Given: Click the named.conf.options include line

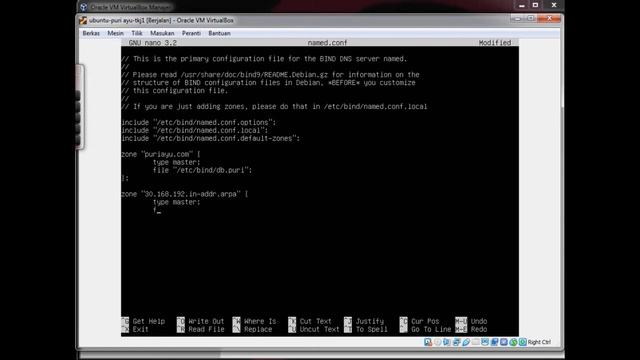Looking at the screenshot, I should (x=199, y=122).
